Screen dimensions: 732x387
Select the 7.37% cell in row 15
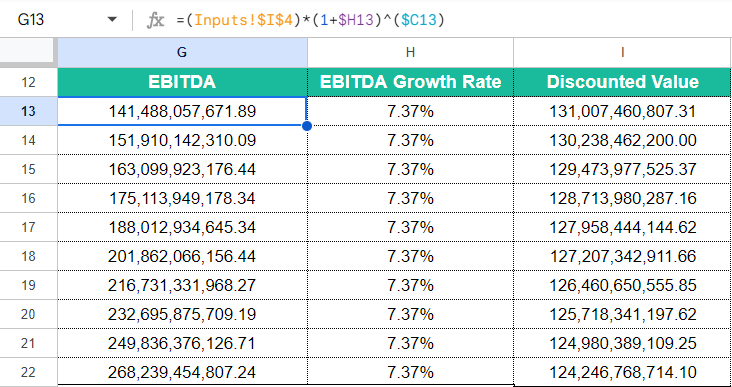[410, 169]
